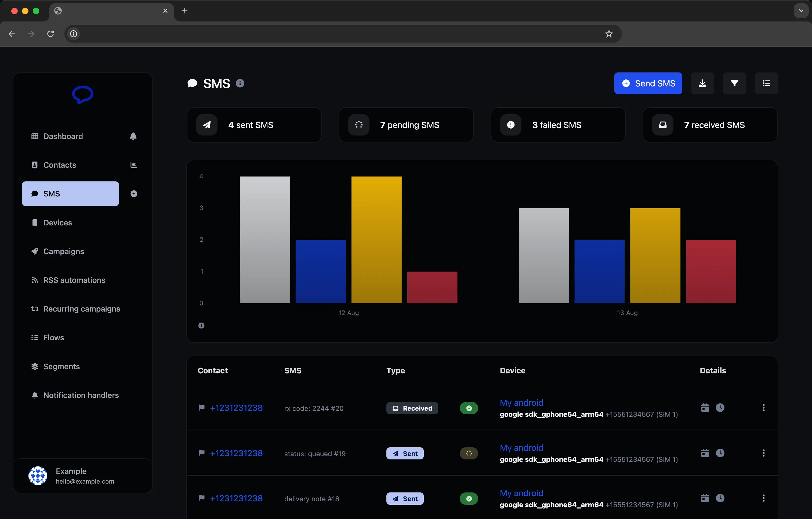
Task: Click the green success indicator on delivery note row
Action: [x=469, y=498]
